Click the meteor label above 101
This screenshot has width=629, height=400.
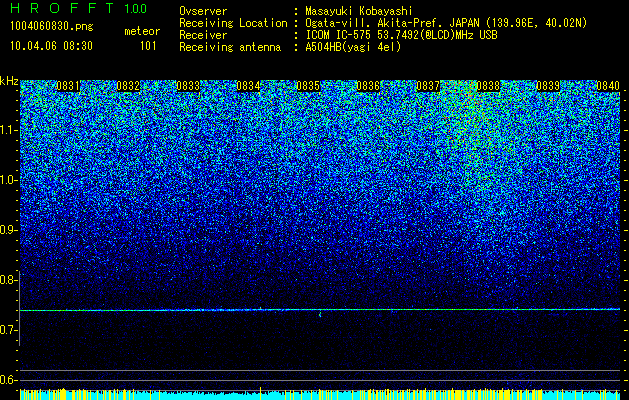click(x=142, y=32)
